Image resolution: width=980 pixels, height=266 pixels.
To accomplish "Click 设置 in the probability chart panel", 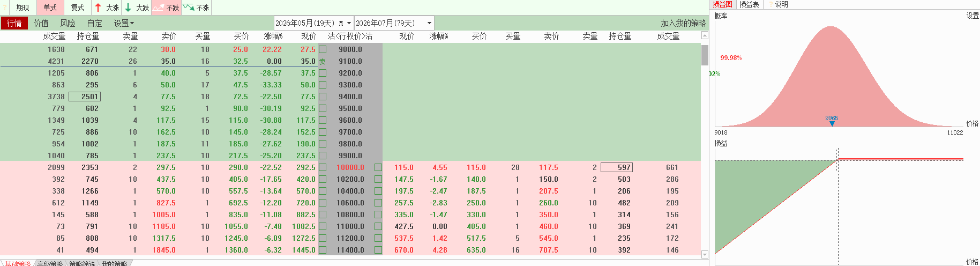I will [972, 16].
